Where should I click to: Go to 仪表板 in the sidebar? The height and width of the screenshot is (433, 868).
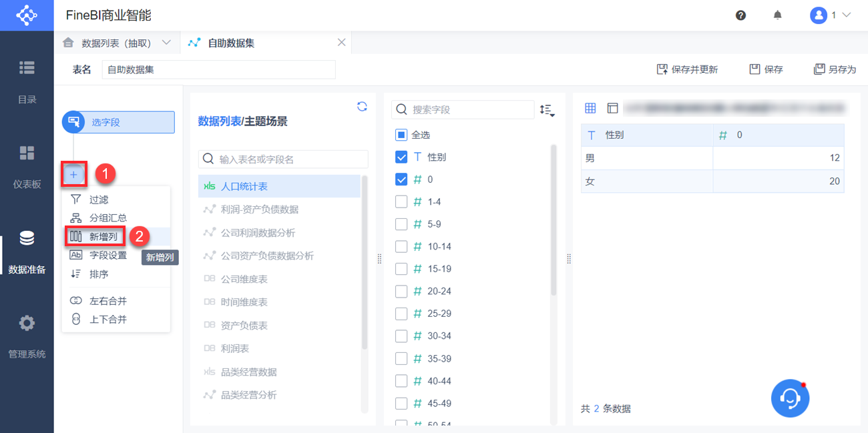click(x=27, y=166)
